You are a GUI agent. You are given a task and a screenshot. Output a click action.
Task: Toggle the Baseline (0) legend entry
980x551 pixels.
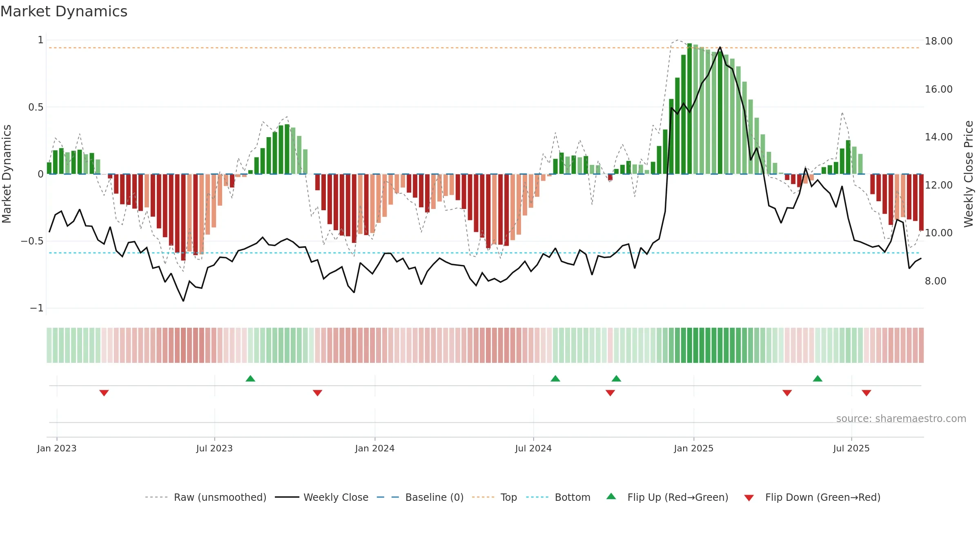coord(420,497)
